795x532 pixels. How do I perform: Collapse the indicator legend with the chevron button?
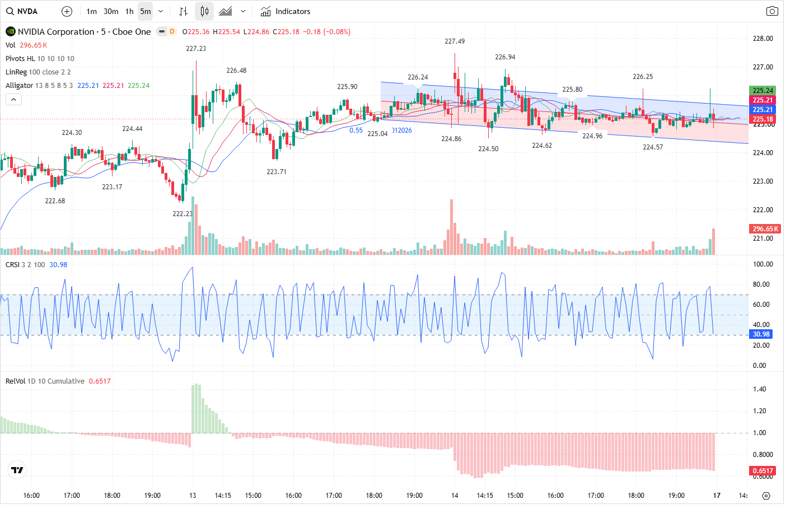point(13,100)
